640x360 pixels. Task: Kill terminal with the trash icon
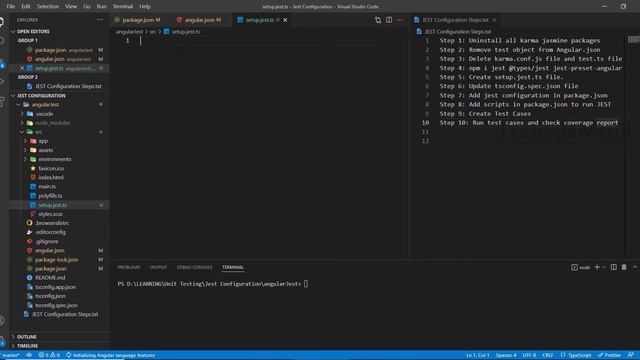pyautogui.click(x=624, y=267)
